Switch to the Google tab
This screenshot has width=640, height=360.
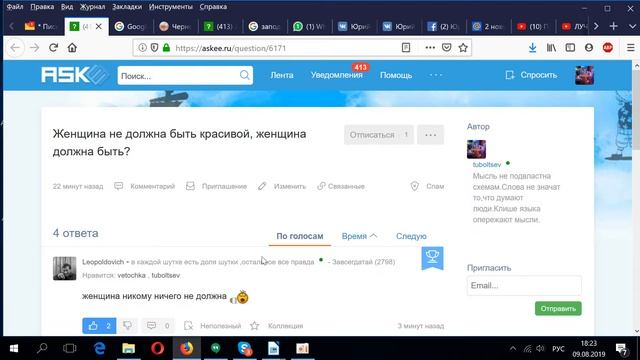[131, 27]
